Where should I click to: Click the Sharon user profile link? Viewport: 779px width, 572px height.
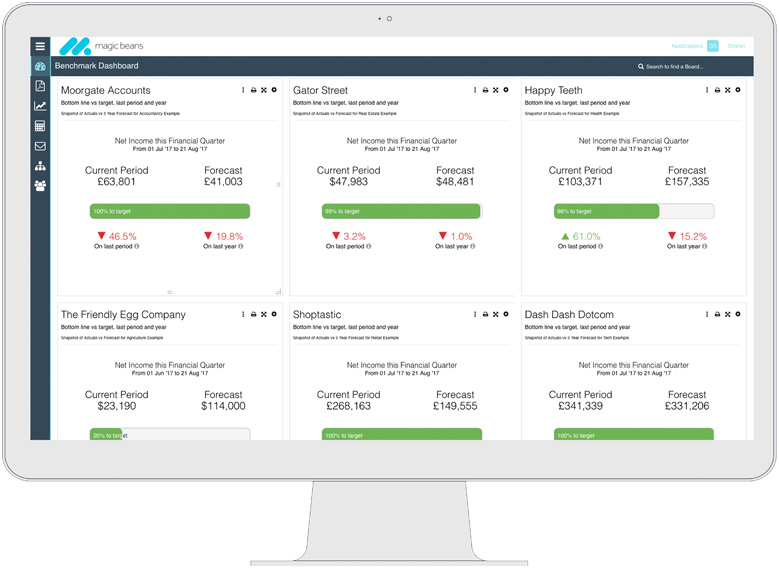pos(736,46)
